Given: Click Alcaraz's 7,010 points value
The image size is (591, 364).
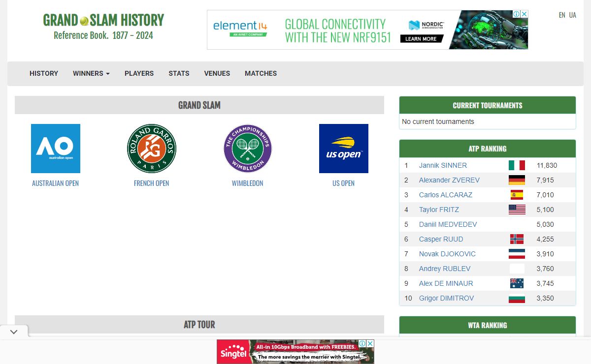Looking at the screenshot, I should pyautogui.click(x=545, y=195).
